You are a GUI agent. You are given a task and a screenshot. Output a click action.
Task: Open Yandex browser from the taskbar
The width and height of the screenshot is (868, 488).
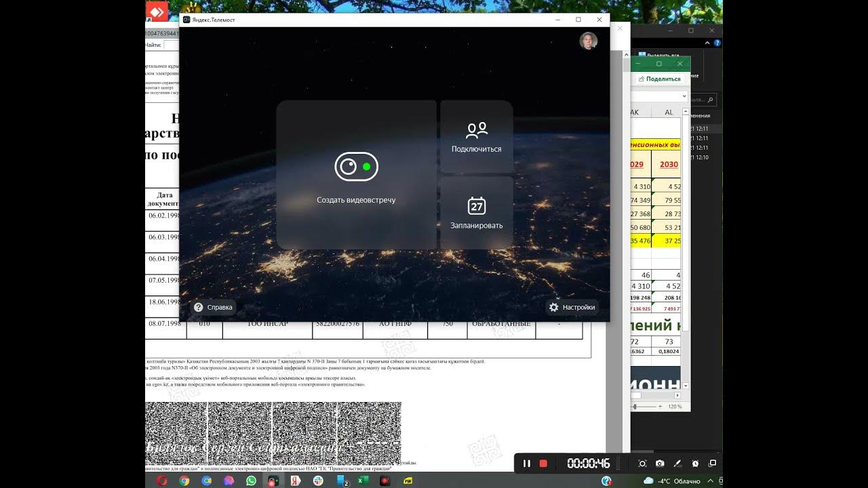296,481
